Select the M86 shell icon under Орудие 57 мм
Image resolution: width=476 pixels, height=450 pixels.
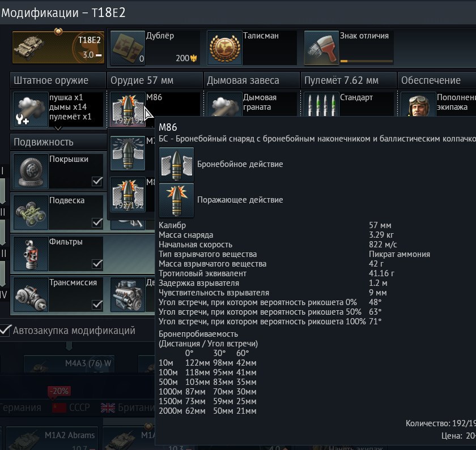tap(127, 109)
